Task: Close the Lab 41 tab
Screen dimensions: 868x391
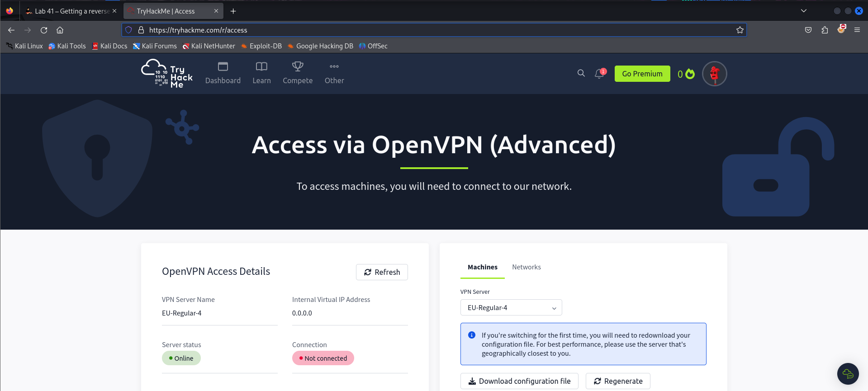Action: pos(114,11)
